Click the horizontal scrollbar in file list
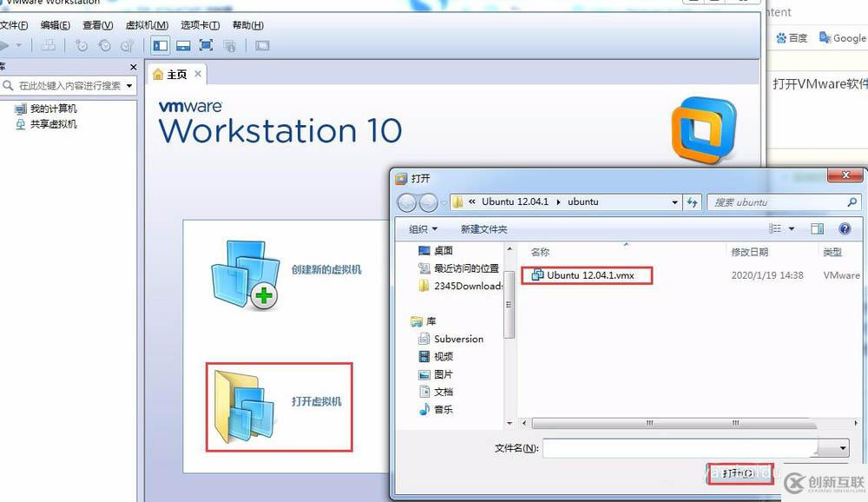 [674, 423]
